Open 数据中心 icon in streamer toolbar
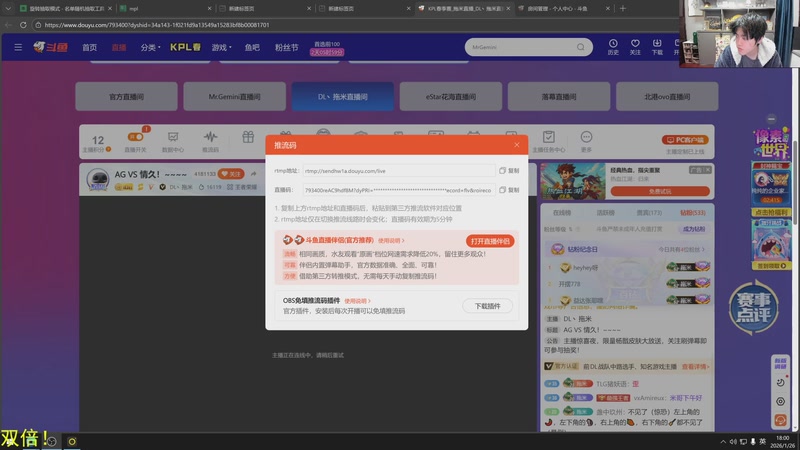 pos(173,142)
